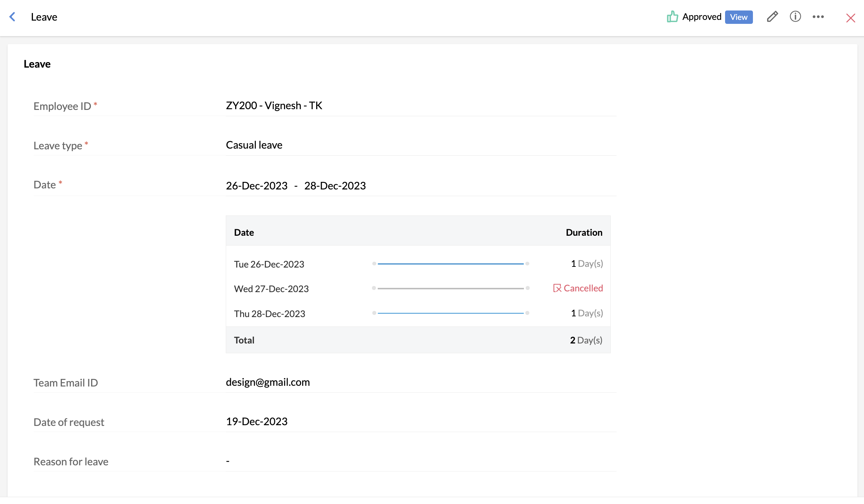Image resolution: width=864 pixels, height=504 pixels.
Task: Click the green thumbs-up Approved icon
Action: pyautogui.click(x=672, y=17)
